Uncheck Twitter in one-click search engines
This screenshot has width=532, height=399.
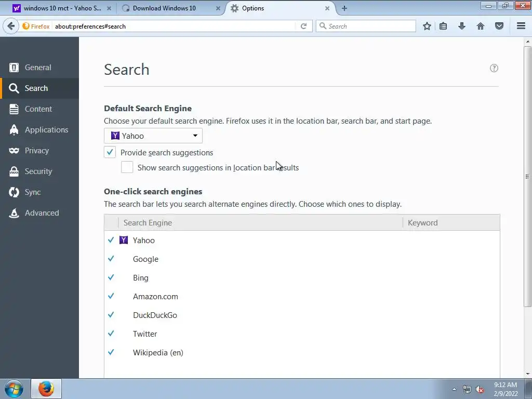click(x=111, y=334)
